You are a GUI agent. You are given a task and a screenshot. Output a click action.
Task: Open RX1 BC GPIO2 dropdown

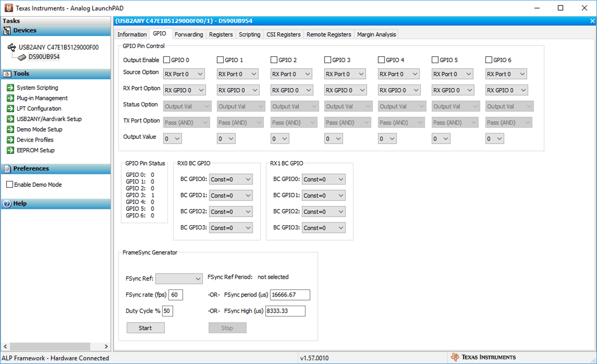point(324,212)
